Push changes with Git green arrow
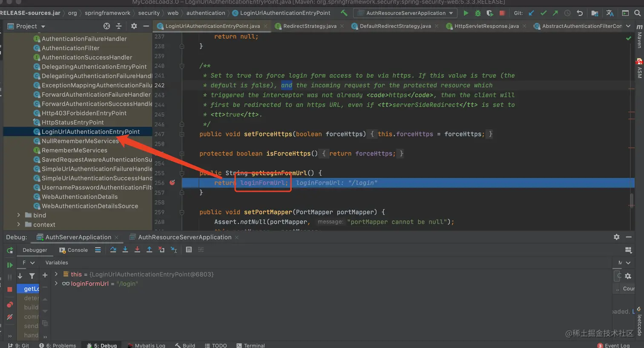 (555, 13)
